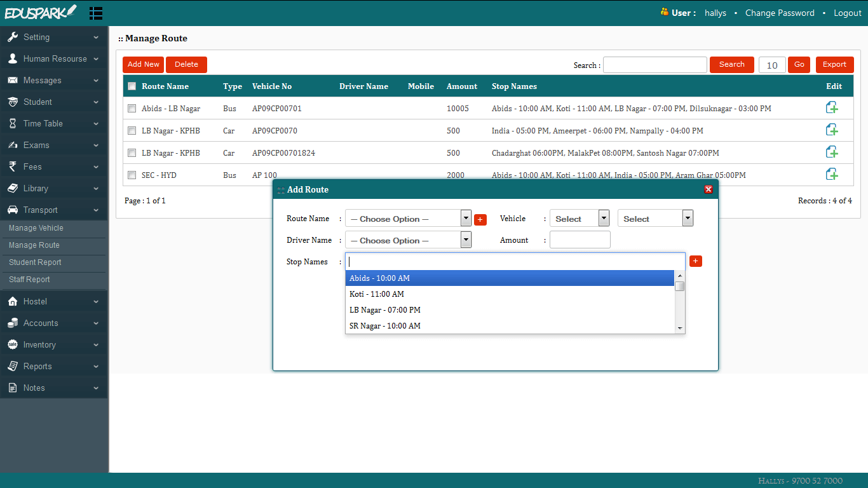Screen dimensions: 868x488
Task: Open Staff Report from the sidebar
Action: 30,280
